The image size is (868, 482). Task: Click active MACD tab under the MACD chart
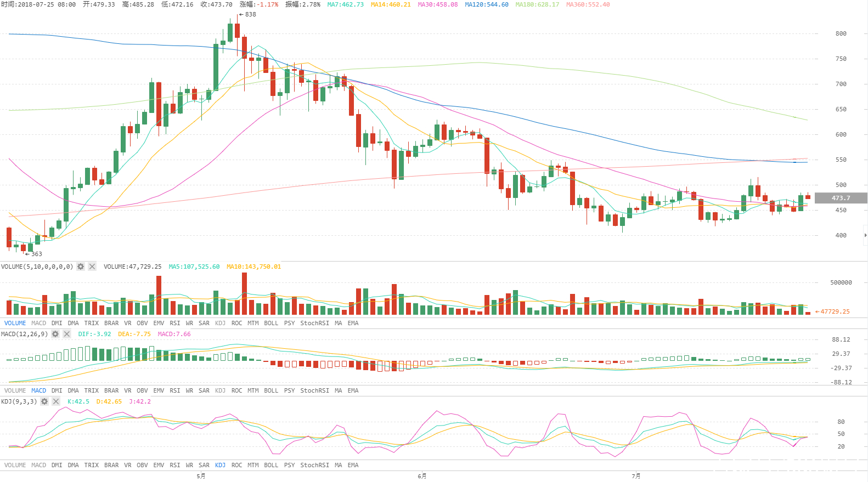[x=38, y=390]
